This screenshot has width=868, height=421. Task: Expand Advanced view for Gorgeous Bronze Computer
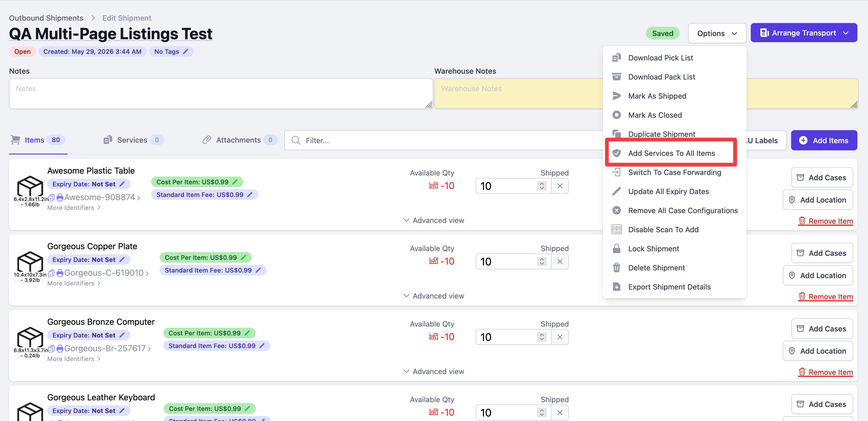[434, 371]
